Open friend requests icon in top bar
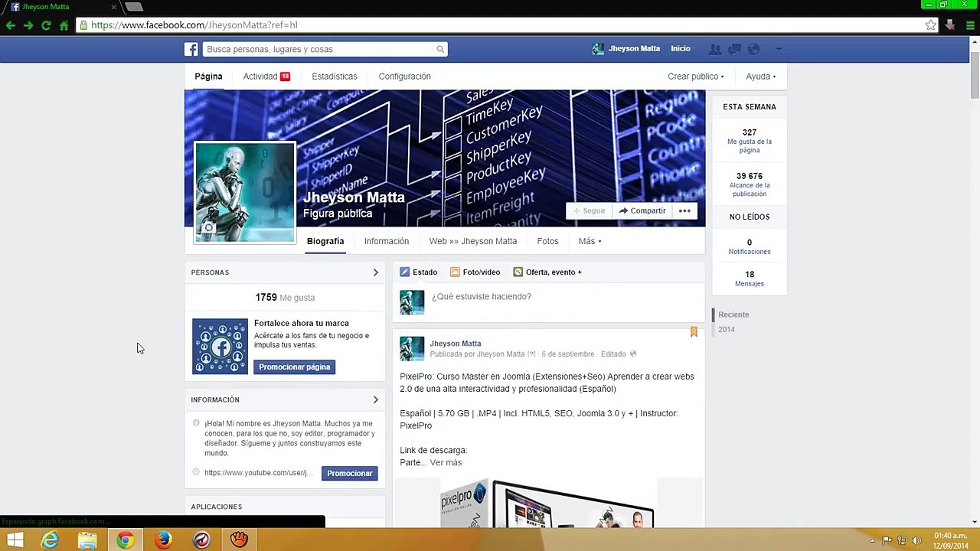The width and height of the screenshot is (980, 551). [715, 49]
